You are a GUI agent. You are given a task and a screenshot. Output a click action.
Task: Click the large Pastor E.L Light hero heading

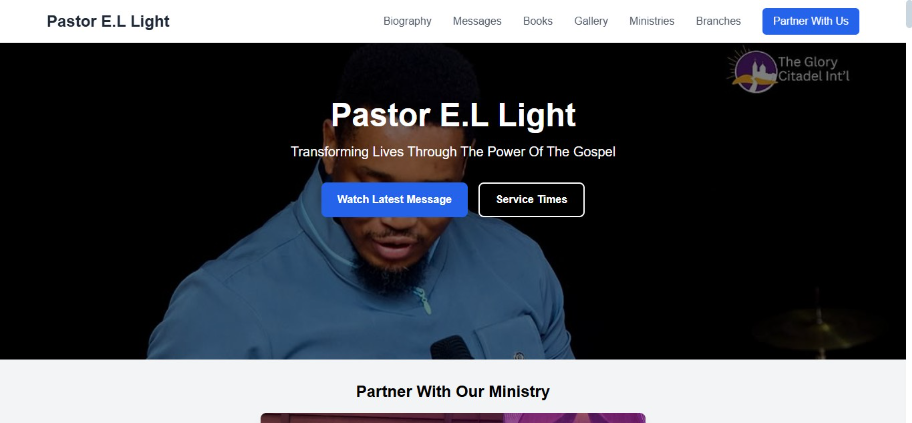[453, 115]
